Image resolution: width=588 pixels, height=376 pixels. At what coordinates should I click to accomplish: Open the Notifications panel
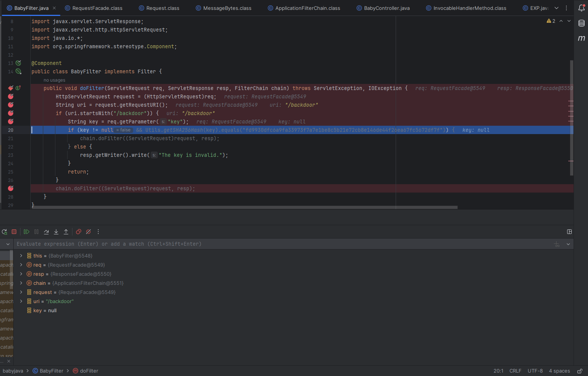582,8
